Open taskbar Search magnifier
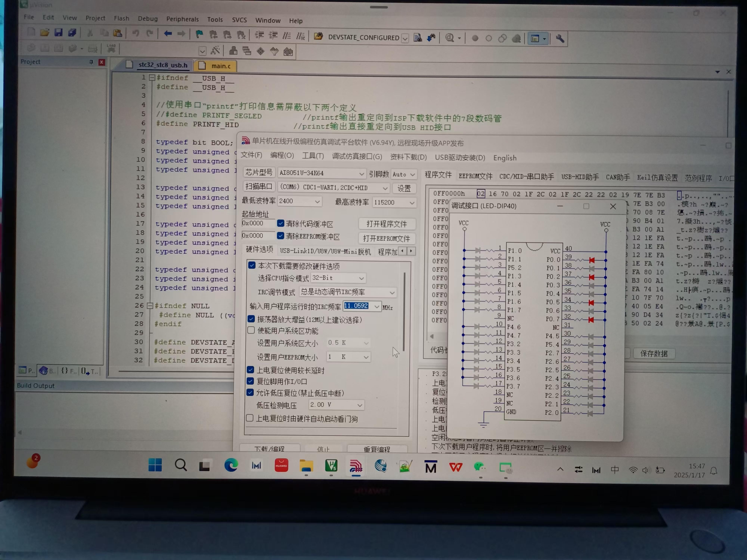 [181, 465]
